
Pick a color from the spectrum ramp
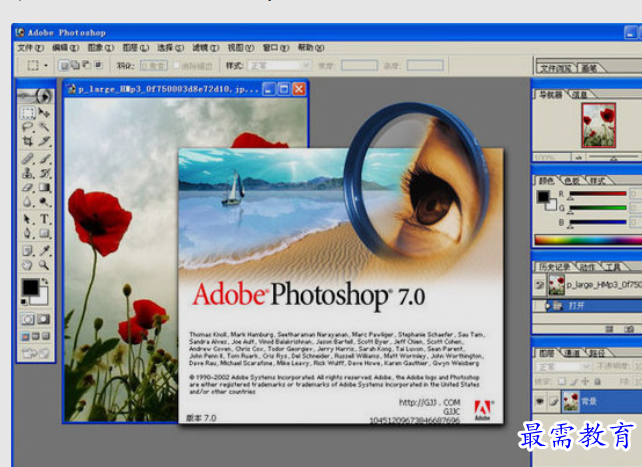click(x=588, y=241)
